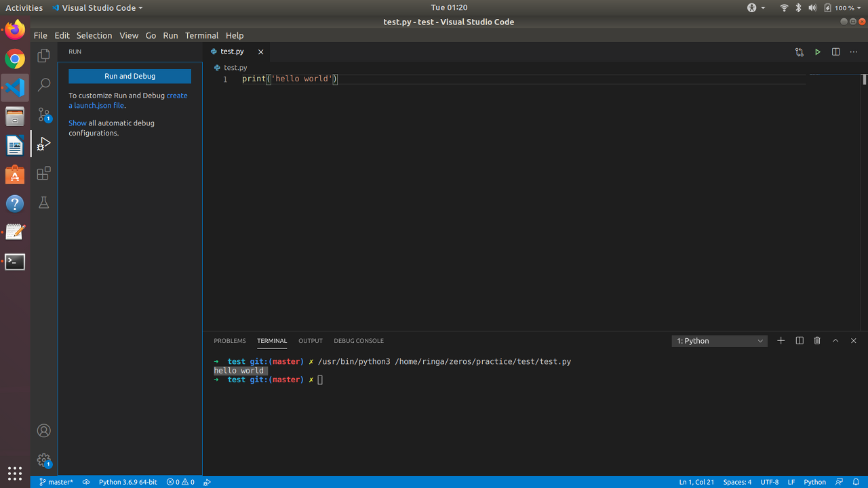The height and width of the screenshot is (488, 868).
Task: Click the code on editor line 1
Action: coord(290,79)
